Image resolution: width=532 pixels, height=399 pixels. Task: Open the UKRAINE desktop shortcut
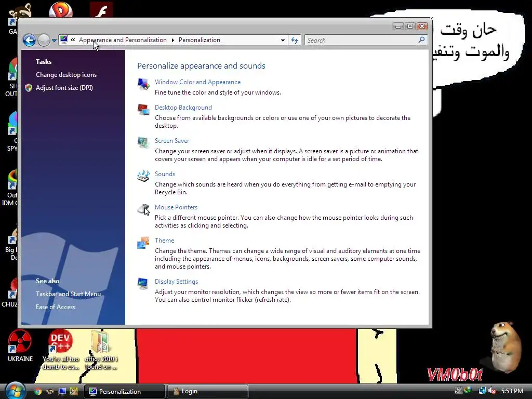coord(20,346)
